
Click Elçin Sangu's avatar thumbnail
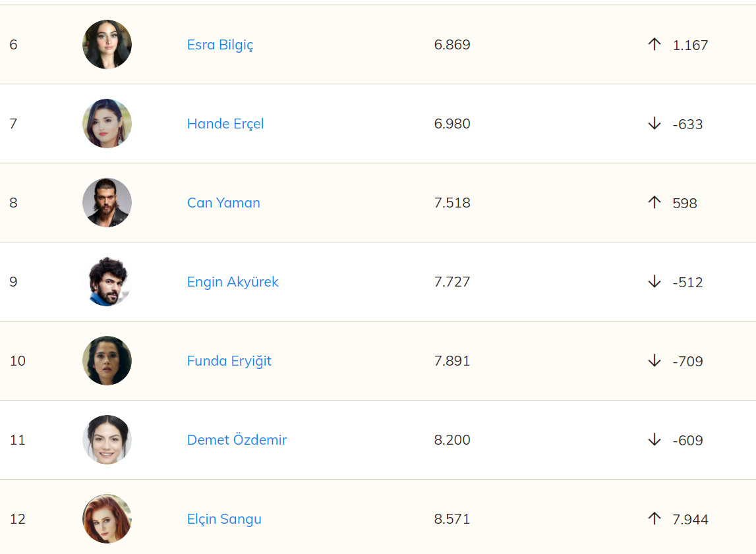point(107,519)
